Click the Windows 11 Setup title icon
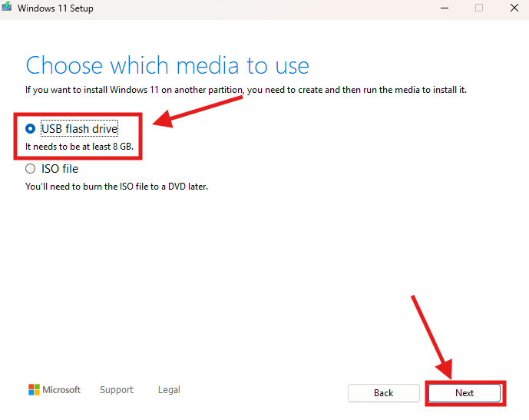This screenshot has height=420, width=529. click(x=7, y=7)
